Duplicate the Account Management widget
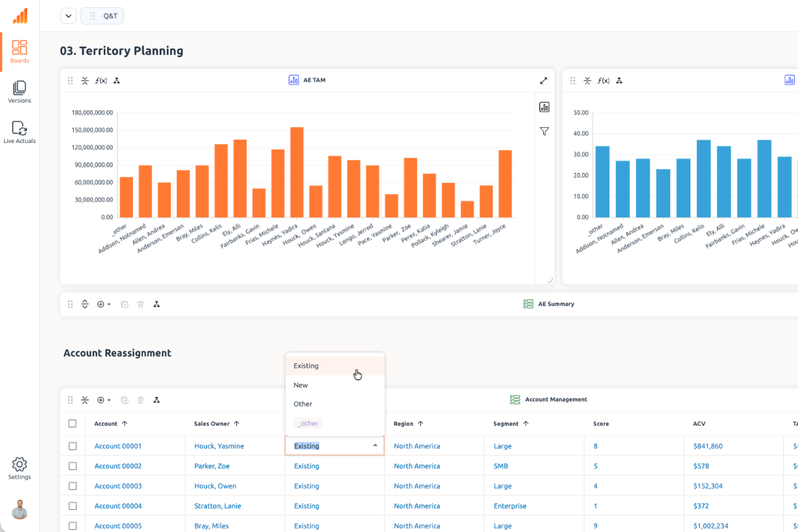Screen dimensions: 798x532 [x=124, y=400]
